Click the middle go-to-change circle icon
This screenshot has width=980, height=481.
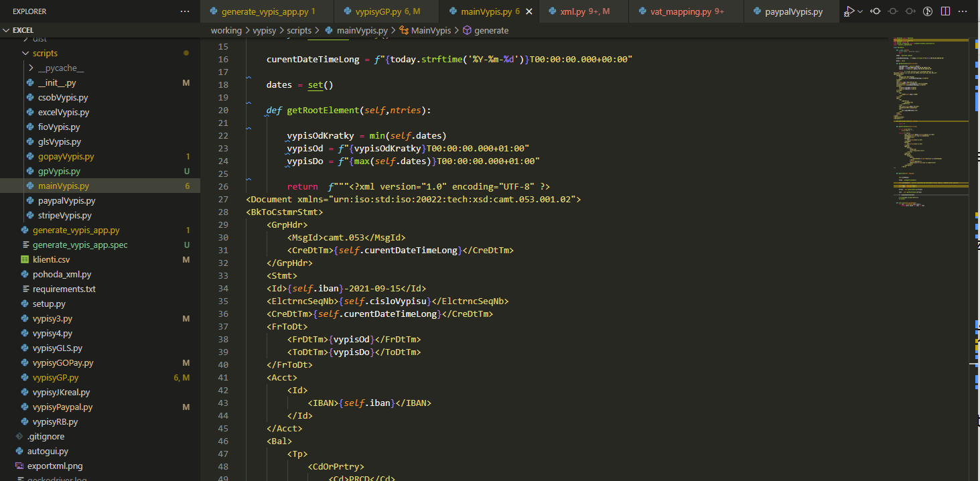pos(893,11)
